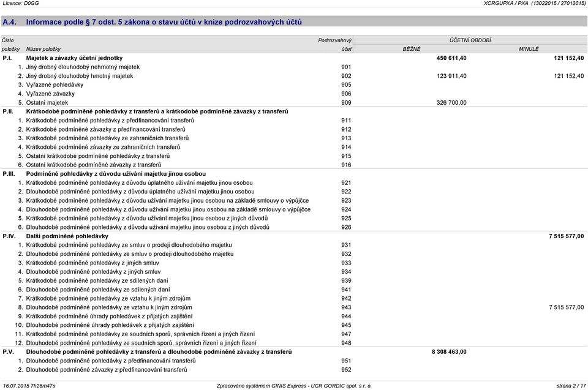Click account number 948
Image resolution: width=588 pixels, height=390 pixels.
(x=346, y=343)
